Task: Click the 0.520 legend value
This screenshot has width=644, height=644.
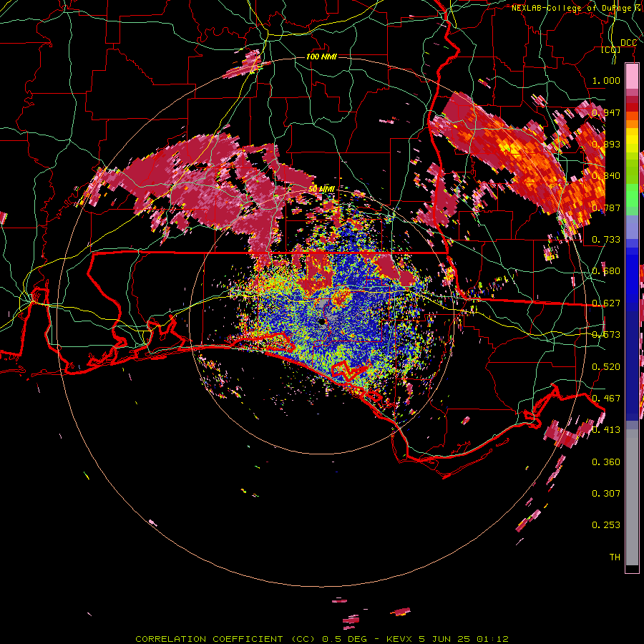Action: tap(606, 366)
